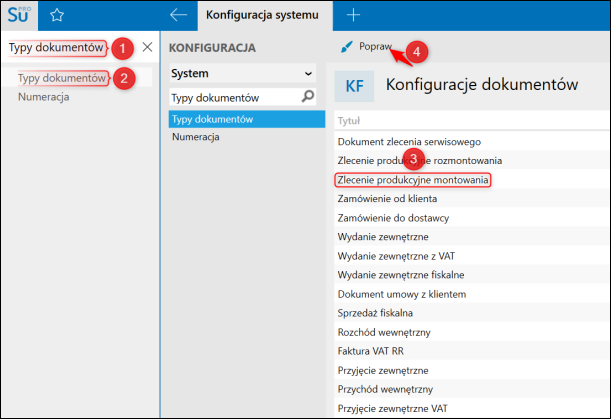The width and height of the screenshot is (611, 419).
Task: Click the Popraw button
Action: coord(366,47)
